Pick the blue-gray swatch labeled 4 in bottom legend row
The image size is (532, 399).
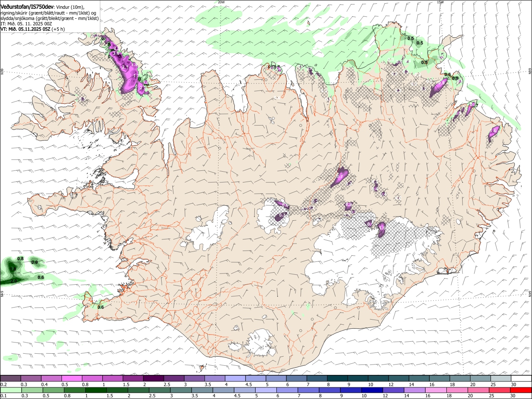[x=223, y=390]
